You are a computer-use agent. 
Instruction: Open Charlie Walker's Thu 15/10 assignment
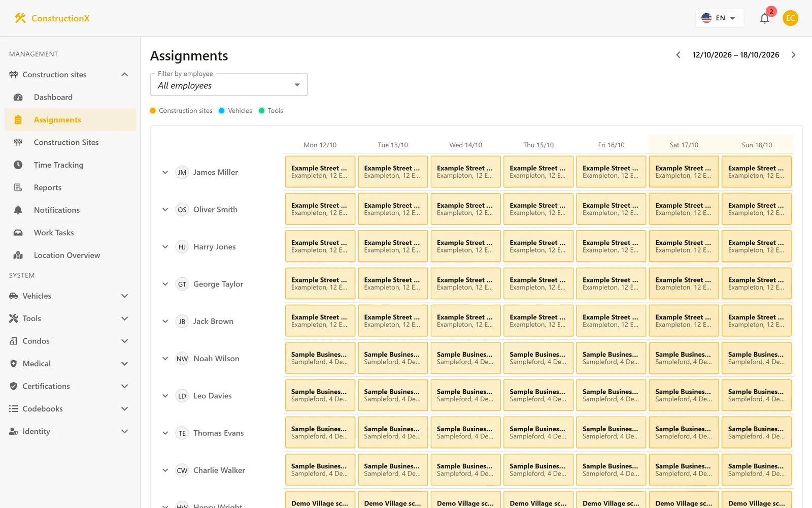click(x=538, y=470)
